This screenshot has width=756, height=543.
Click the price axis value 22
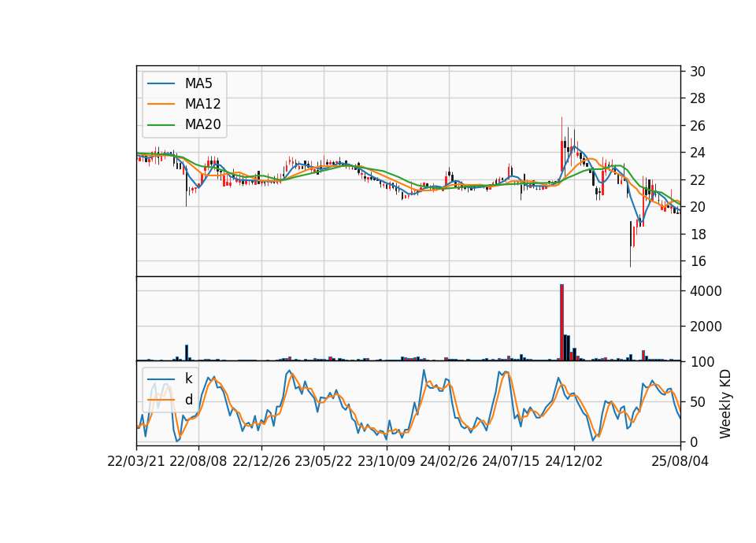pyautogui.click(x=697, y=179)
